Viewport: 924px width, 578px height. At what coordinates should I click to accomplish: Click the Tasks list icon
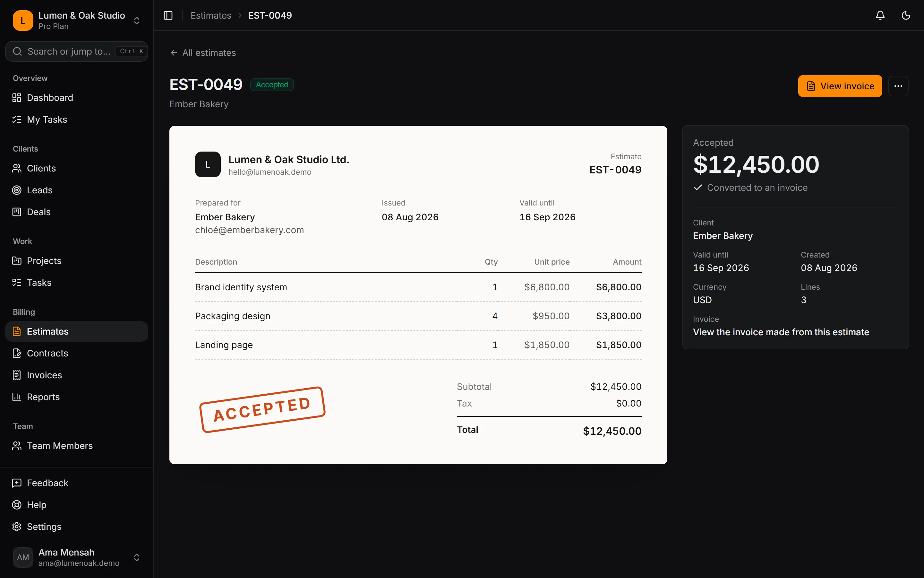coord(17,283)
